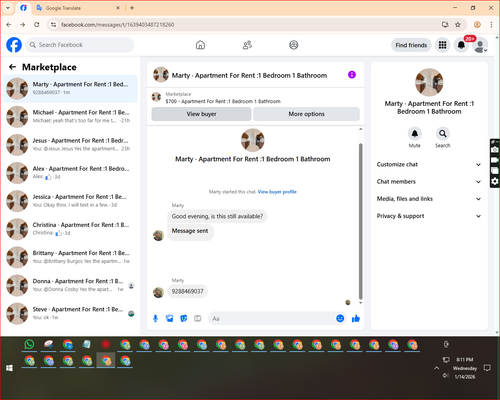Open the Windows notification center icon
Viewport: 500px width, 400px height.
tap(487, 368)
